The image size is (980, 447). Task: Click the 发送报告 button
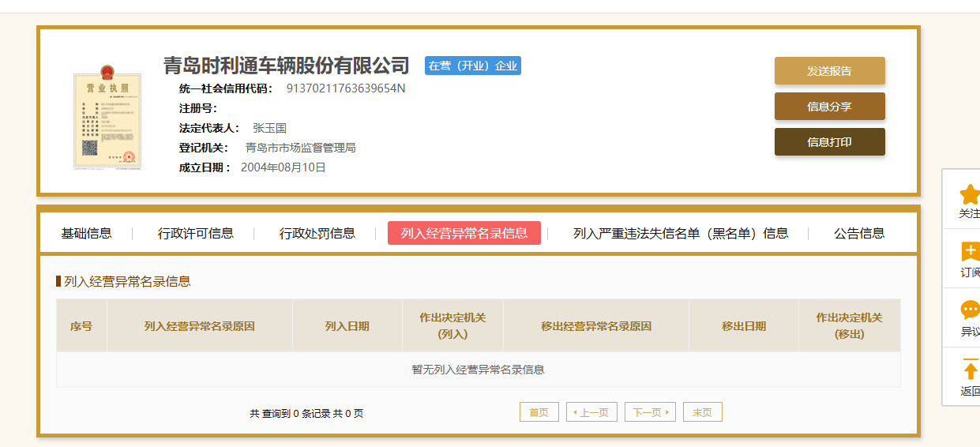pos(829,70)
